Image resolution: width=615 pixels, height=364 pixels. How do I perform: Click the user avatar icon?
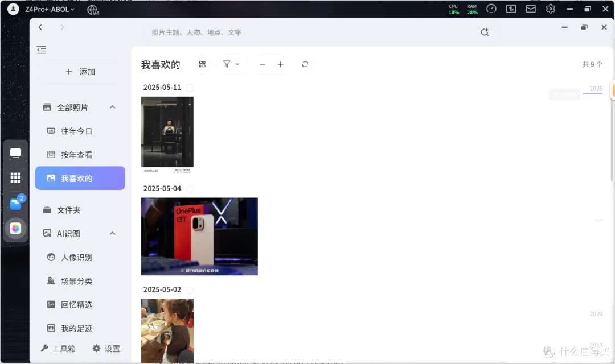pos(13,9)
